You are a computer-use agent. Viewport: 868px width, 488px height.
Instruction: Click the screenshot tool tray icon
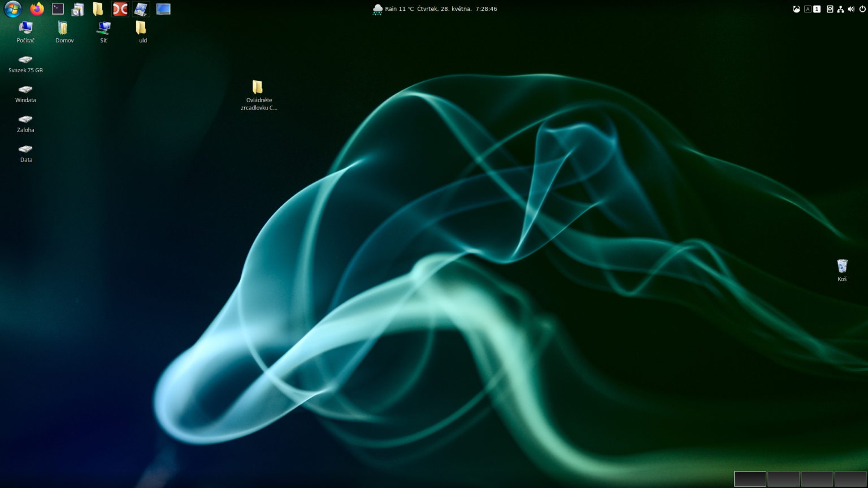(830, 8)
